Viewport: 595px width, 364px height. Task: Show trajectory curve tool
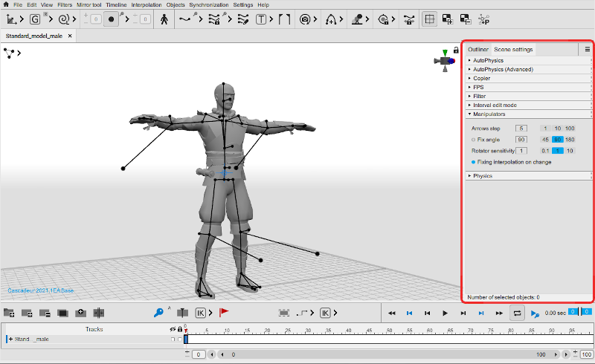click(x=184, y=19)
